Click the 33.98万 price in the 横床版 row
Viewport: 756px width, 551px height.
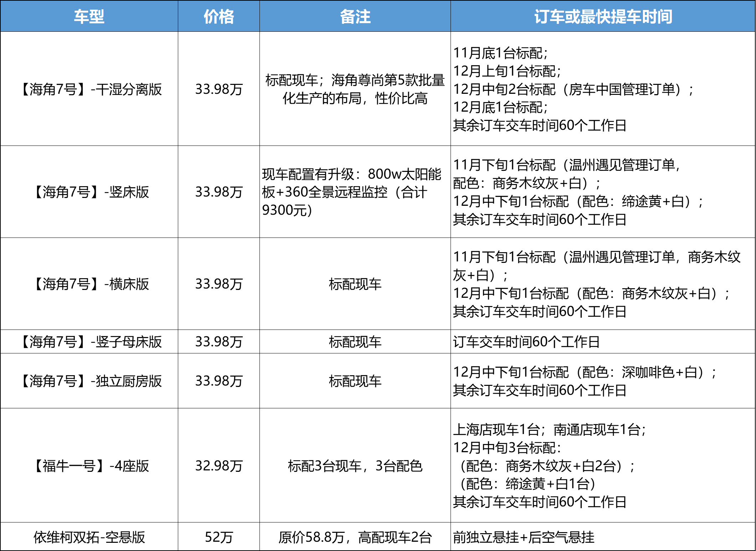(x=219, y=284)
